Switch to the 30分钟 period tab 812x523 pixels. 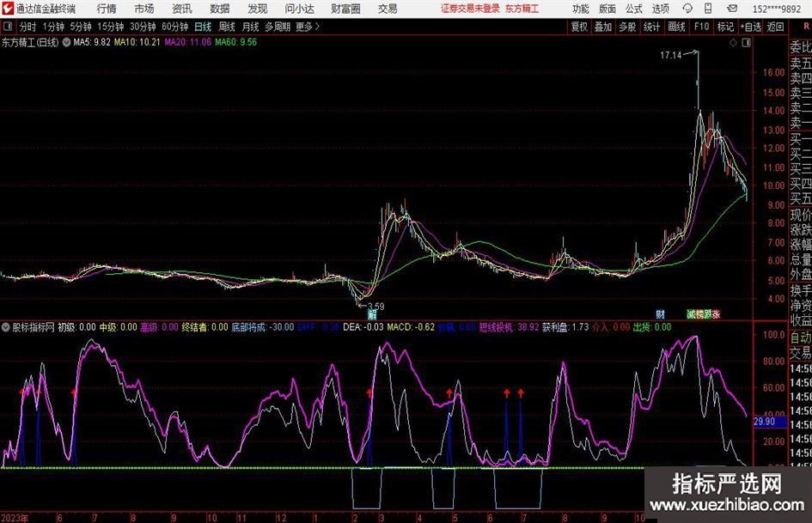(x=143, y=27)
